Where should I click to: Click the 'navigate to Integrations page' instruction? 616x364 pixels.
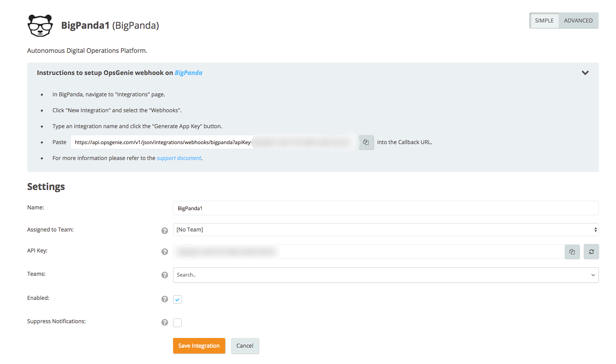(x=109, y=94)
